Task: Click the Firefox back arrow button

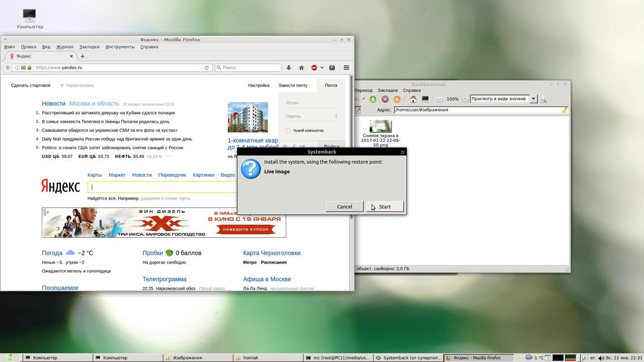Action: [x=8, y=67]
